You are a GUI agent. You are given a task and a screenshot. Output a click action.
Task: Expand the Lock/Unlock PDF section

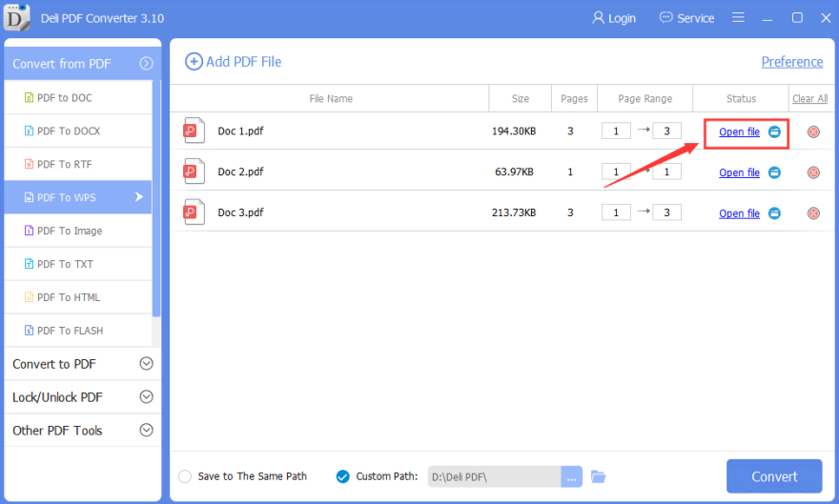(x=146, y=396)
